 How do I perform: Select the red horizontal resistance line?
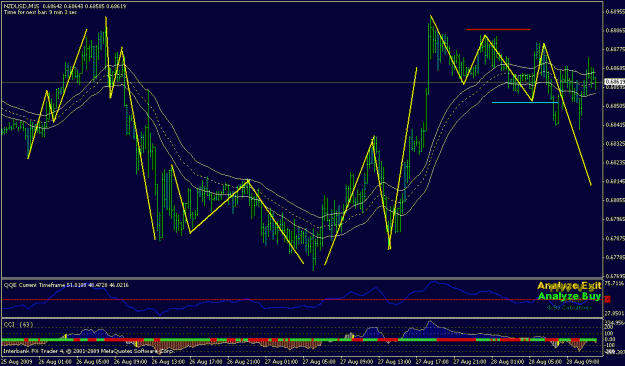[x=498, y=29]
